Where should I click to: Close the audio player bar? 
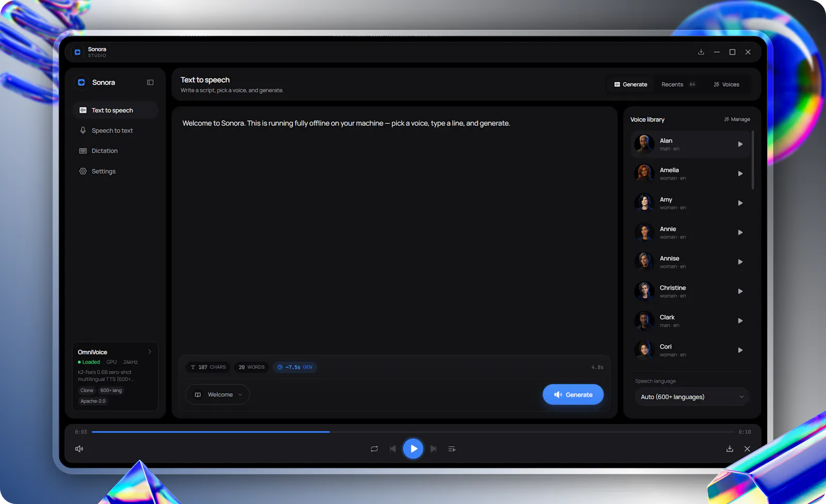(747, 449)
